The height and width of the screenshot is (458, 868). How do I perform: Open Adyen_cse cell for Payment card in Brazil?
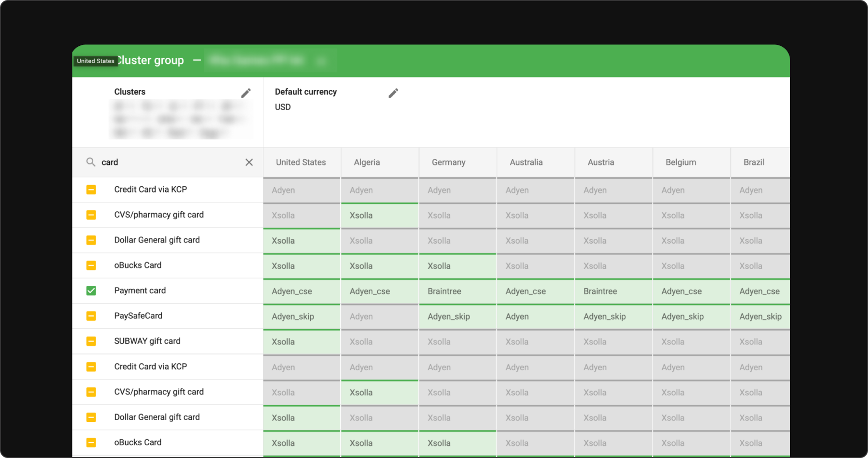(759, 291)
